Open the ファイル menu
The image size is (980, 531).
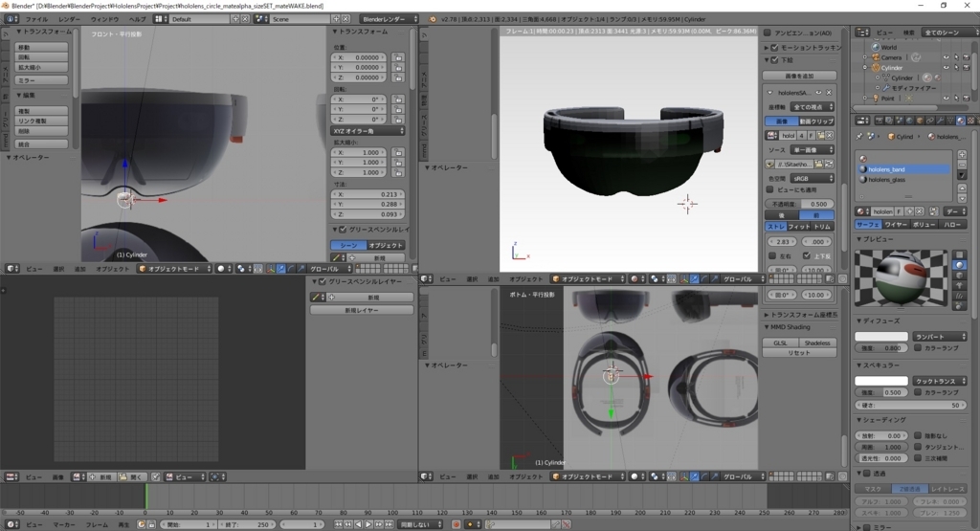[36, 19]
